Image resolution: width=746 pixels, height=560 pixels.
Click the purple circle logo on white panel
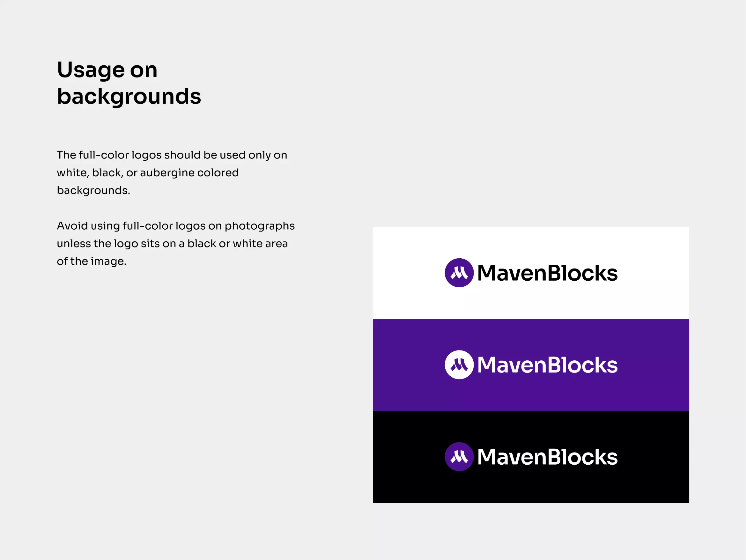click(x=459, y=273)
